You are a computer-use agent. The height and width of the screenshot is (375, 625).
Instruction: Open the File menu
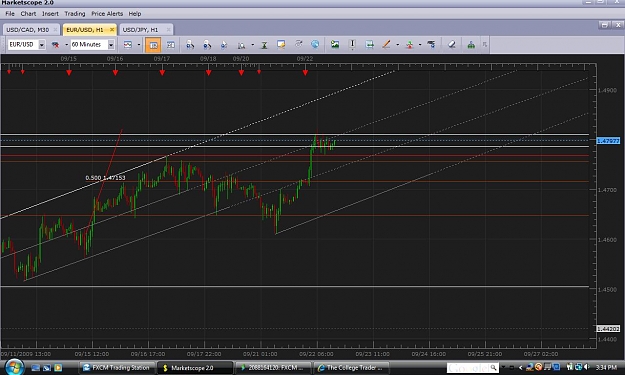[10, 14]
